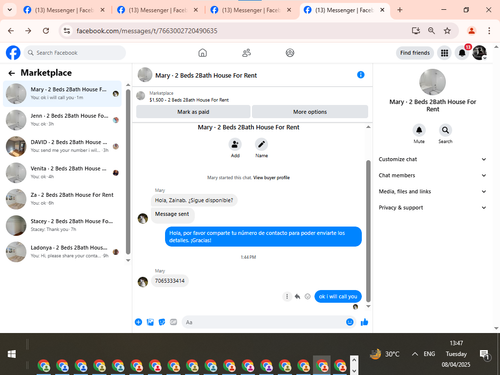Open Chrome tab search dropdown arrow
500x375 pixels.
[x=10, y=10]
